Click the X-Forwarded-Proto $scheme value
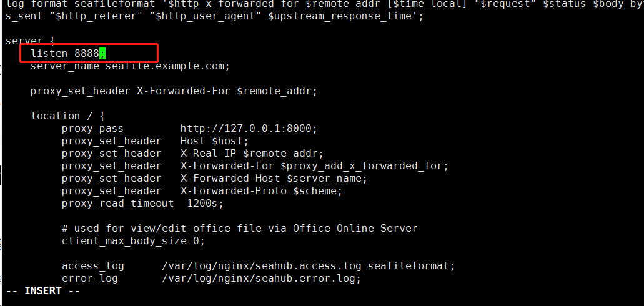 click(x=261, y=191)
